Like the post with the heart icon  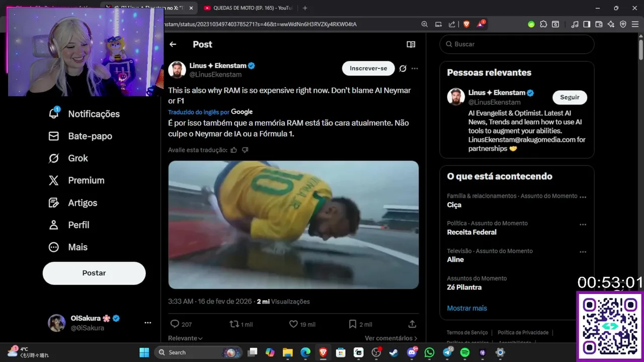[302, 324]
